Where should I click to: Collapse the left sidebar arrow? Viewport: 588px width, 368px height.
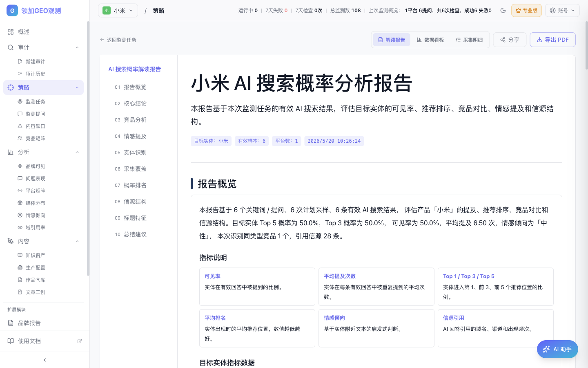(x=45, y=360)
